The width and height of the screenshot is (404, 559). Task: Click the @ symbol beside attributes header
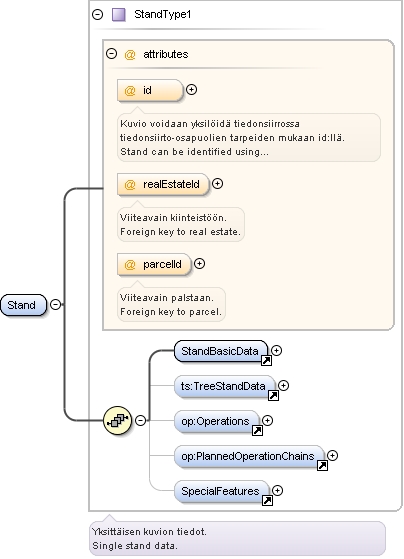click(130, 55)
